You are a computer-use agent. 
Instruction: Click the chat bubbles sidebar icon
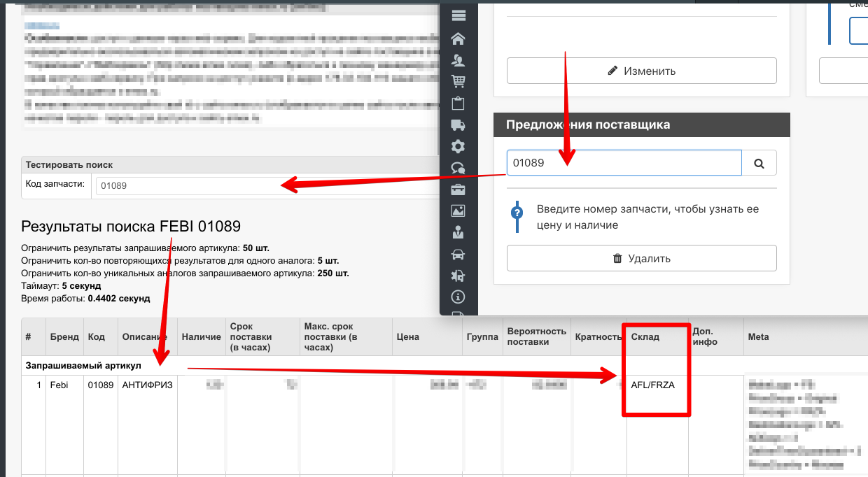pos(458,168)
